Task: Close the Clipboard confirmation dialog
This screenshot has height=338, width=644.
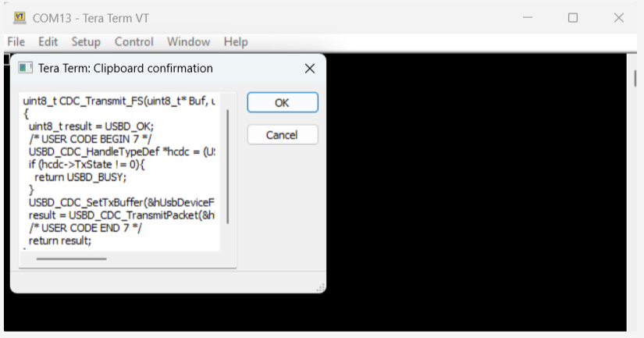Action: coord(310,69)
